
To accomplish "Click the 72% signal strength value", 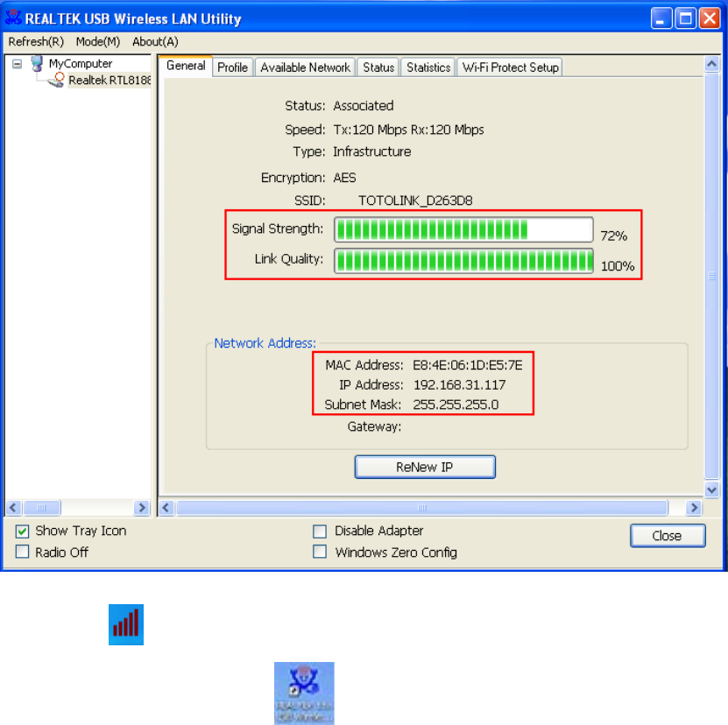I will tap(614, 236).
